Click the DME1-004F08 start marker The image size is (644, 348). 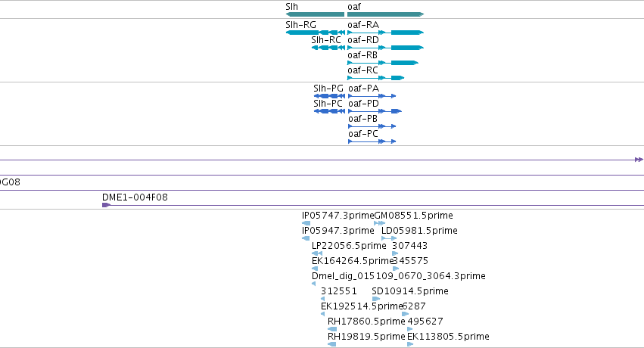pyautogui.click(x=107, y=205)
